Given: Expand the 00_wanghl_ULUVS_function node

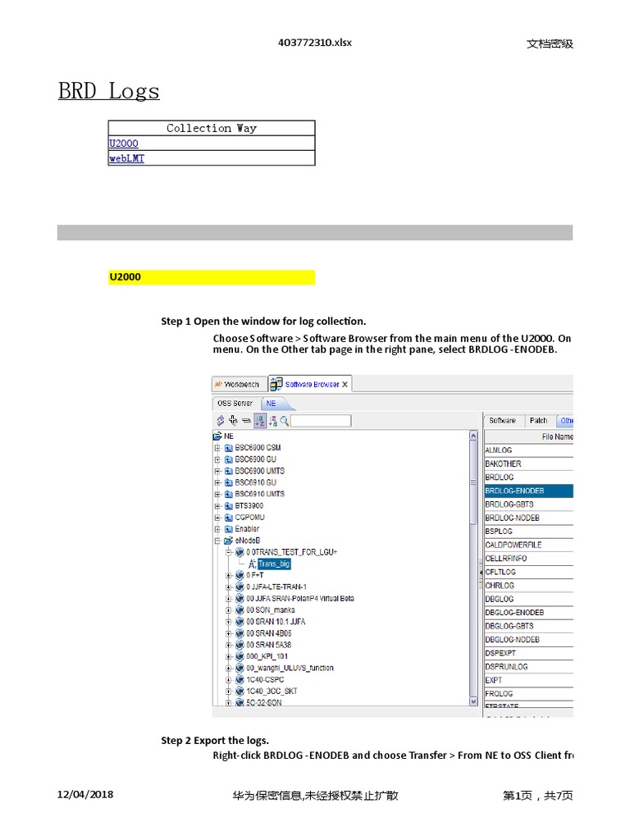Looking at the screenshot, I should tap(229, 668).
